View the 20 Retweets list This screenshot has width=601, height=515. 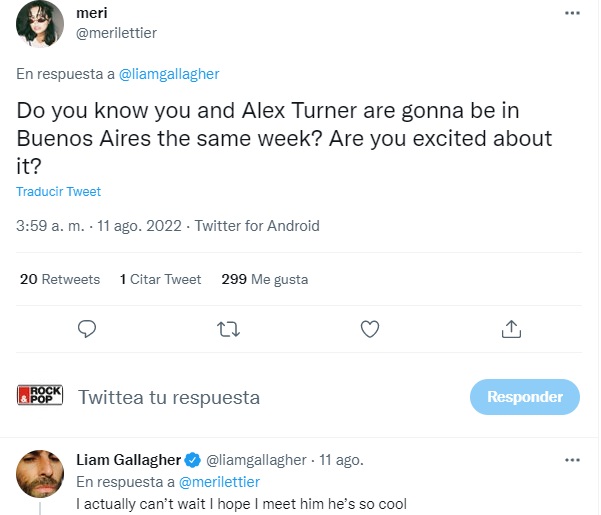coord(60,279)
